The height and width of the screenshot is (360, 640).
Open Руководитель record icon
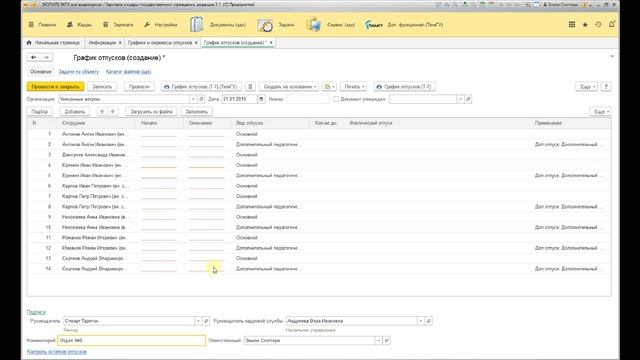pyautogui.click(x=206, y=321)
